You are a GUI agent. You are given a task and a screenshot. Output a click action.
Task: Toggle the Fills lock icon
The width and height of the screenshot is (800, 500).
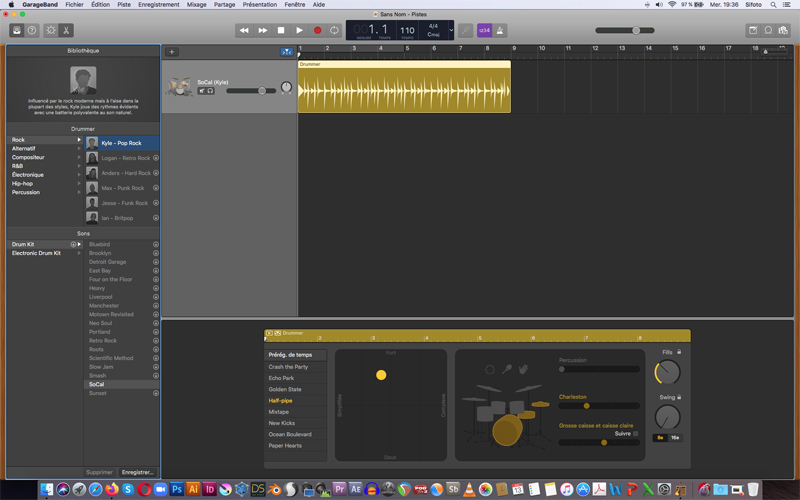pyautogui.click(x=679, y=352)
